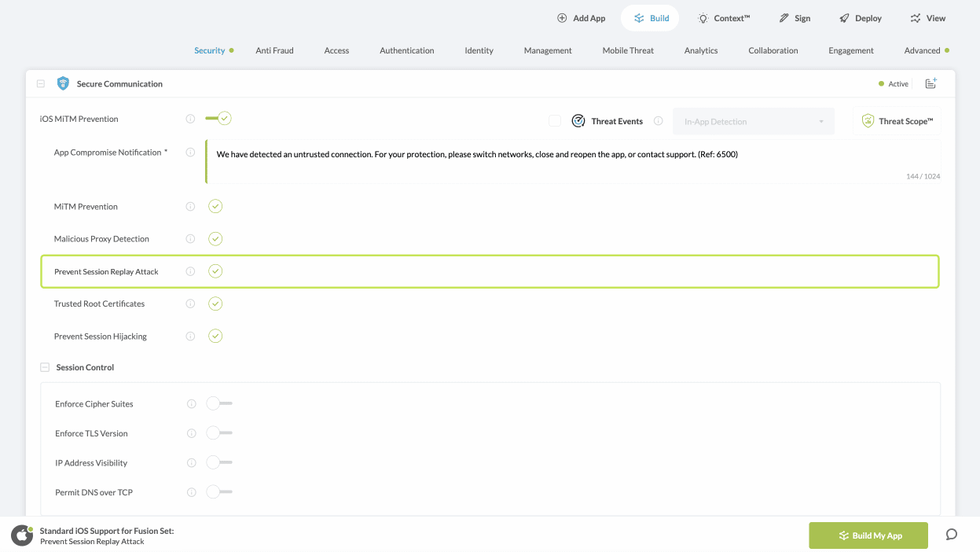This screenshot has width=980, height=552.
Task: Enable the Threat Events checkbox
Action: (555, 121)
